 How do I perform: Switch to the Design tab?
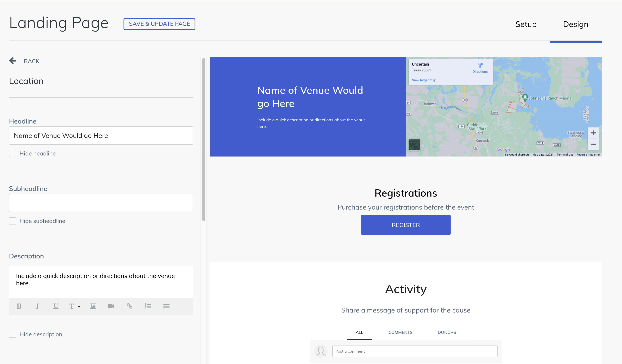pyautogui.click(x=575, y=24)
